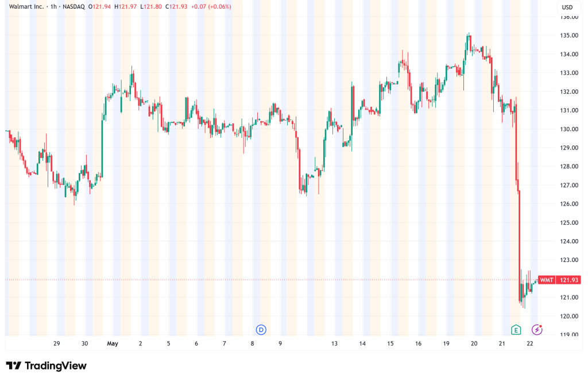Click the 121.00 price axis label
Screen dimensions: 588x381
569,297
